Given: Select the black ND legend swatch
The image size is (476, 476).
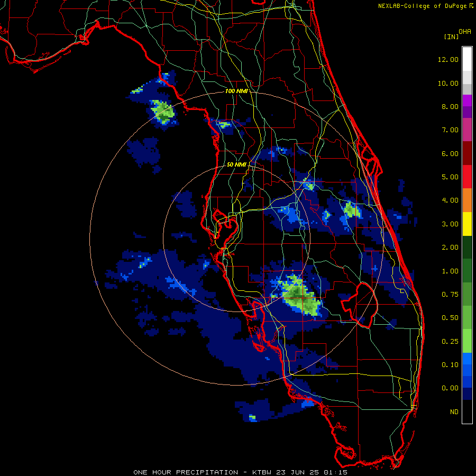Looking at the screenshot, I should (467, 411).
